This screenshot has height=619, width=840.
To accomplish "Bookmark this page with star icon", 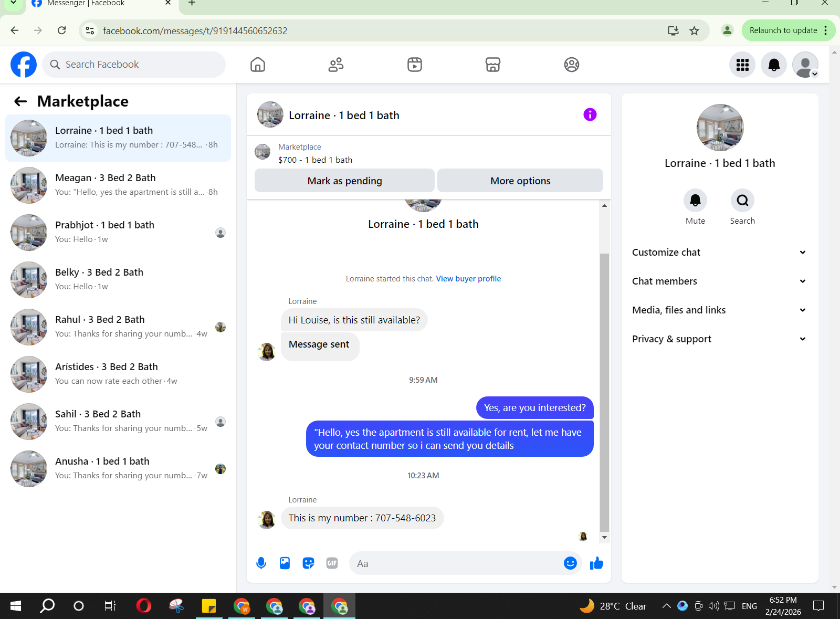I will (x=694, y=30).
